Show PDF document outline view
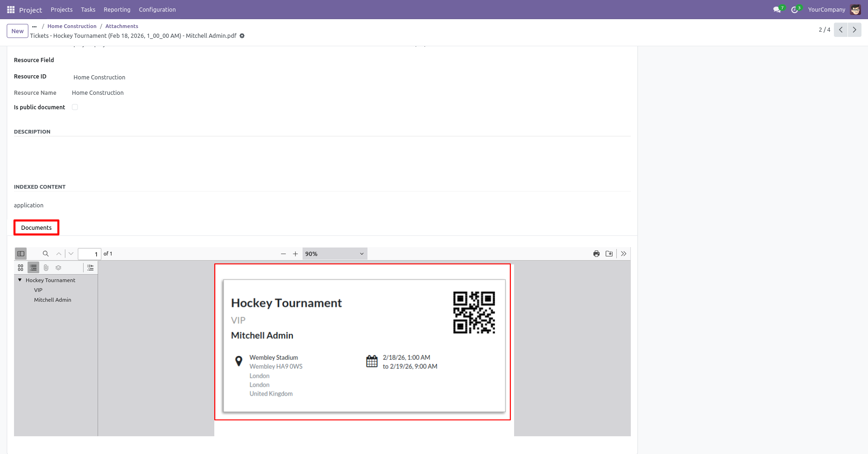Screen dimensions: 868x454 coord(33,268)
